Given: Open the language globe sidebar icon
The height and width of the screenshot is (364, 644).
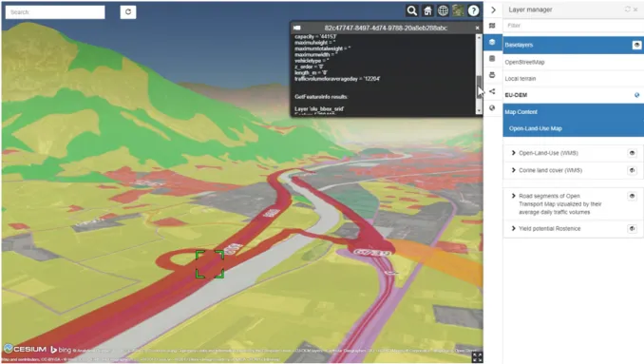Looking at the screenshot, I should [x=492, y=107].
